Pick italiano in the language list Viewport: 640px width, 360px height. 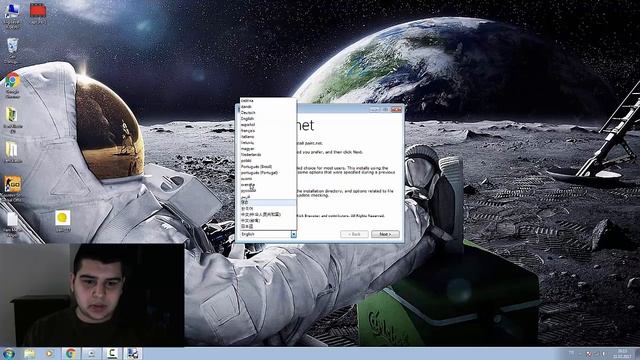click(x=267, y=137)
